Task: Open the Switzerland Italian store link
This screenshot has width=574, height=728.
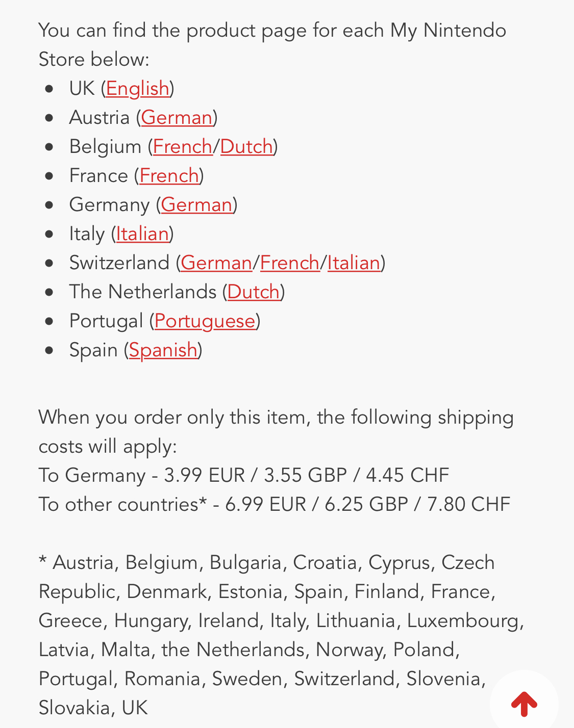Action: [354, 263]
